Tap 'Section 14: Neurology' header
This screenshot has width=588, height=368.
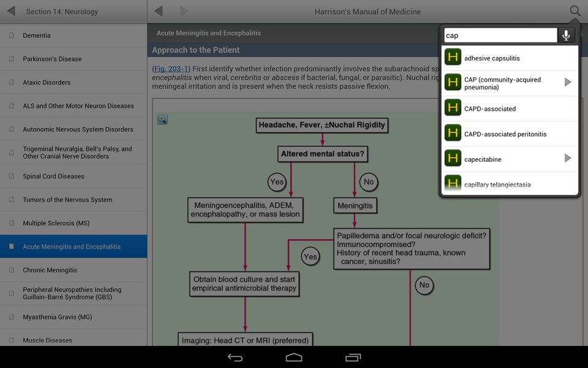(62, 12)
